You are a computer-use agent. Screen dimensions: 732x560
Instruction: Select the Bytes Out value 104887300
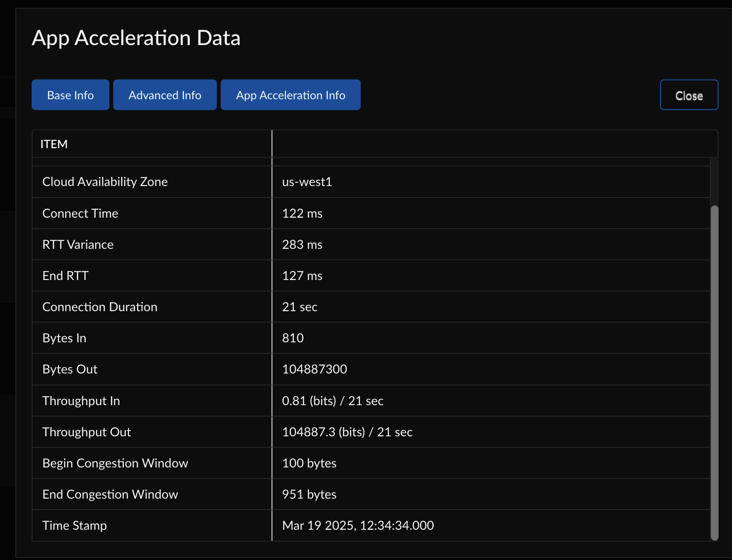point(314,369)
